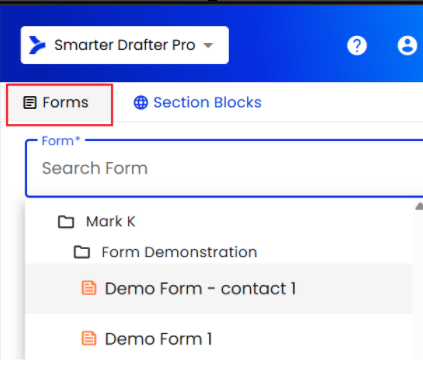Viewport: 423px width, 366px height.
Task: Expand the Smarter Drafter Pro dropdown arrow
Action: pos(208,45)
